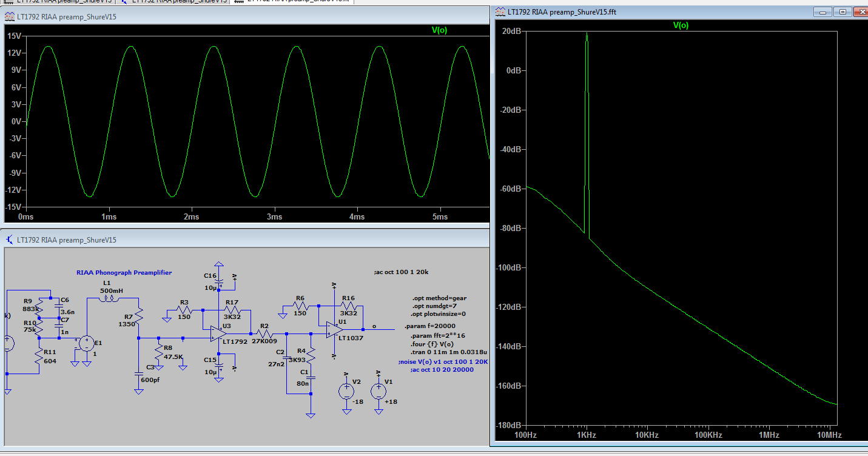Select the R7 resistor symbol
The width and height of the screenshot is (868, 456).
point(139,316)
